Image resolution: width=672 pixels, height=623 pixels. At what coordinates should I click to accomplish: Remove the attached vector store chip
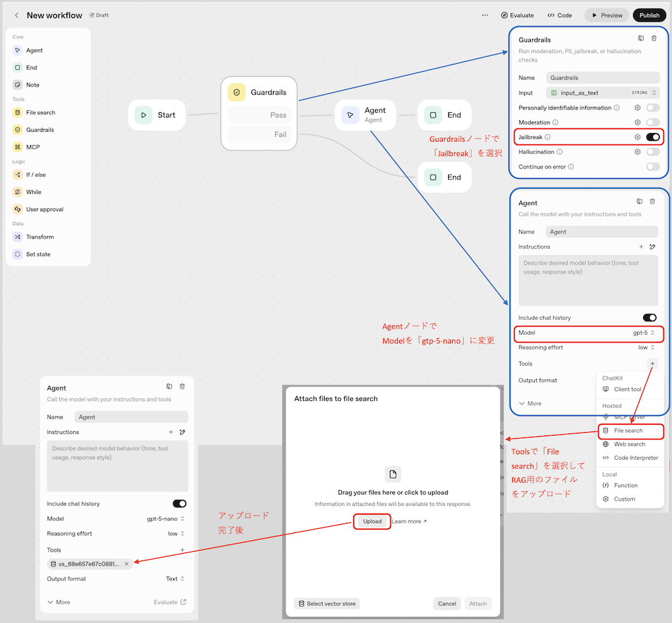(x=126, y=564)
